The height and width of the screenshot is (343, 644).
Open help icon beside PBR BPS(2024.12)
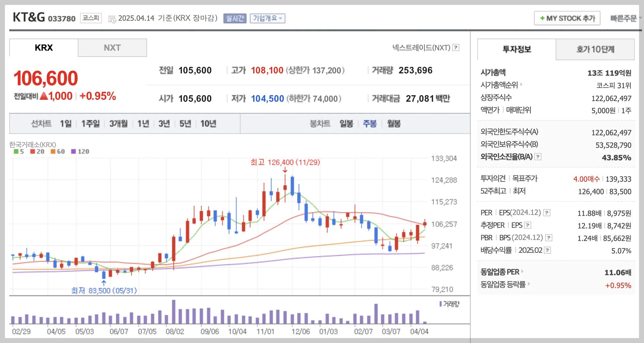coord(549,238)
